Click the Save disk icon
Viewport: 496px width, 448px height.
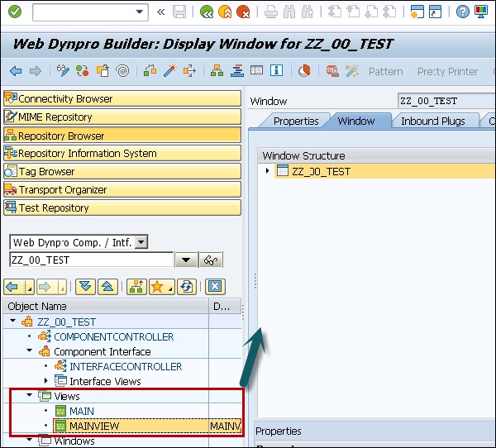pos(179,12)
